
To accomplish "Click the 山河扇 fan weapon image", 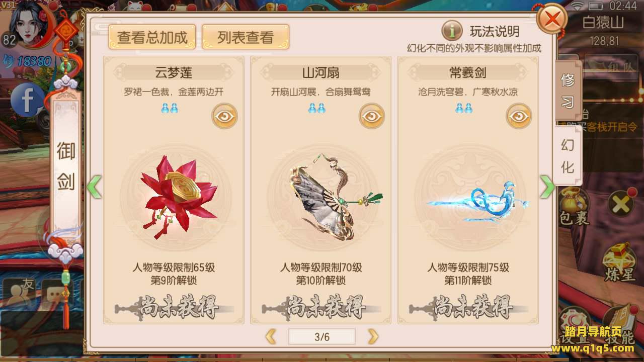I will [x=331, y=196].
